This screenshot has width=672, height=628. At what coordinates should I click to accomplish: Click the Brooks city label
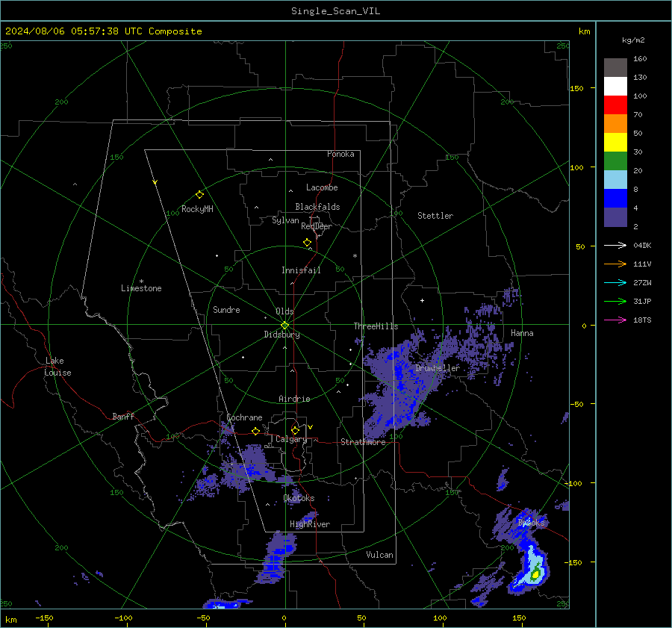531,523
